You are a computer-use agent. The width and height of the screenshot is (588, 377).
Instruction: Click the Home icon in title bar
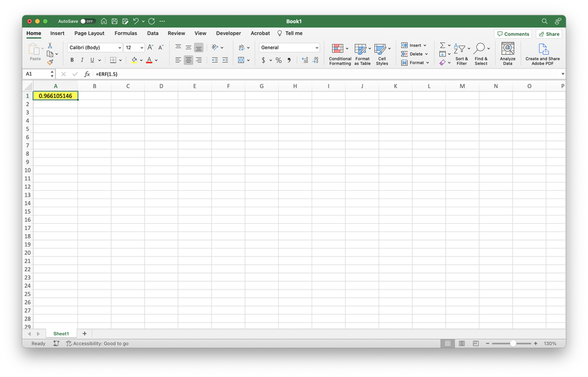coord(104,21)
